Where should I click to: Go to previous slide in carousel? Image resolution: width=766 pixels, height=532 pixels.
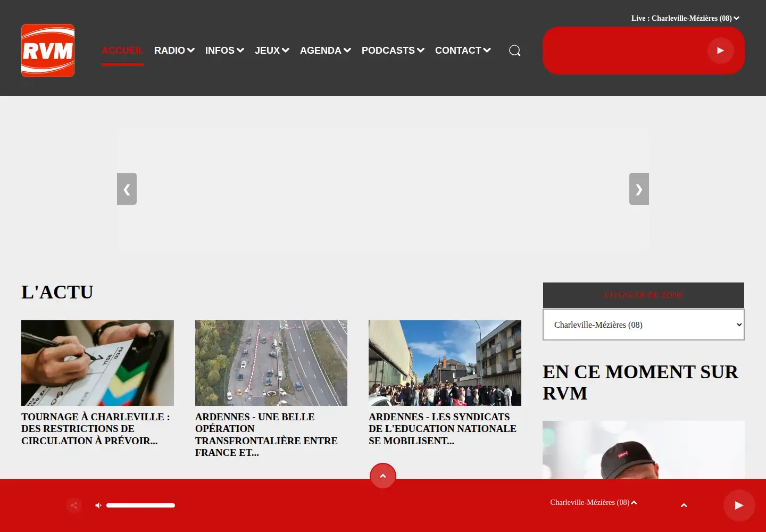click(x=127, y=189)
